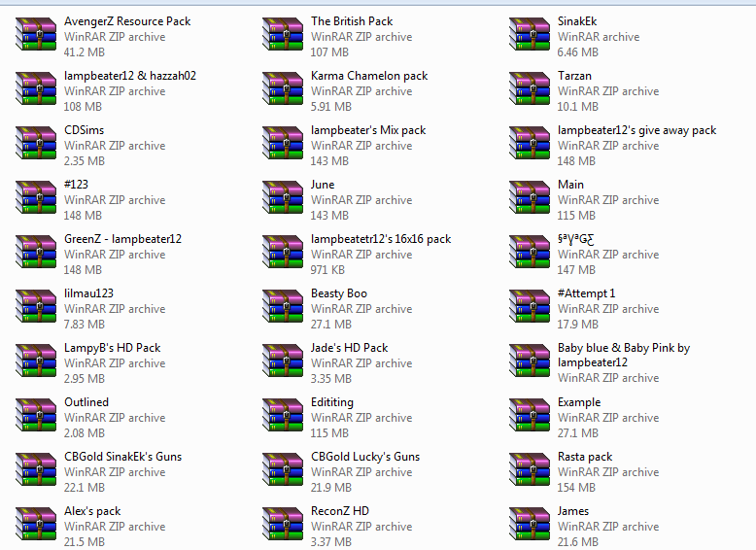Click the file name "ReconZ HD"
Image resolution: width=756 pixels, height=550 pixels.
(340, 512)
